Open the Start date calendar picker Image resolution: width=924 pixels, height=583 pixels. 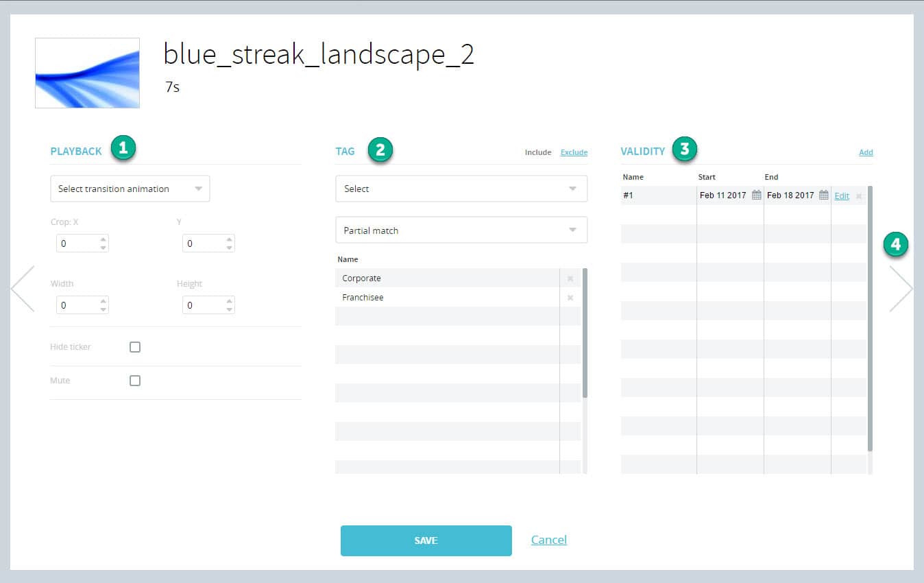click(x=756, y=195)
